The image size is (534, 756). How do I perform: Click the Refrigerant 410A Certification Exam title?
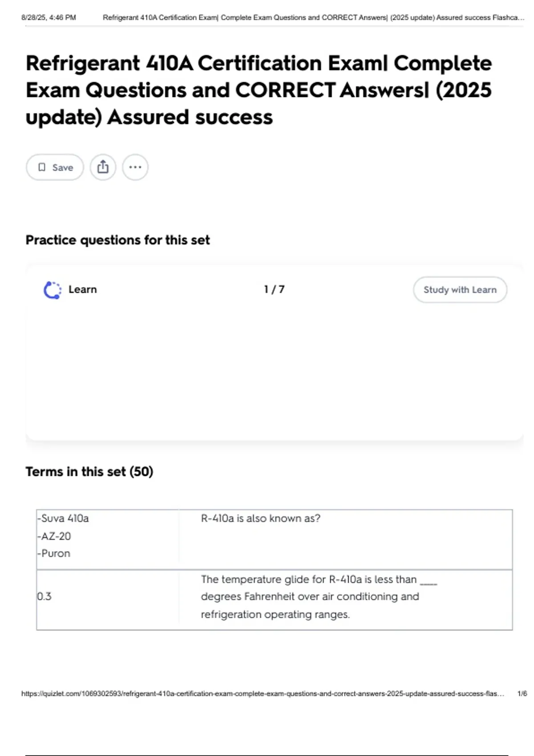click(259, 90)
